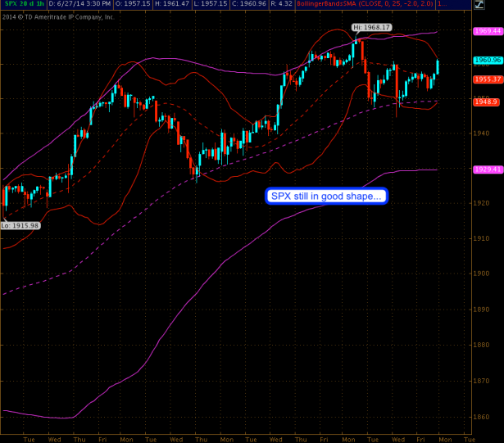Click the Lo: 1915.98 price bubble
The width and height of the screenshot is (504, 443).
pyautogui.click(x=20, y=225)
